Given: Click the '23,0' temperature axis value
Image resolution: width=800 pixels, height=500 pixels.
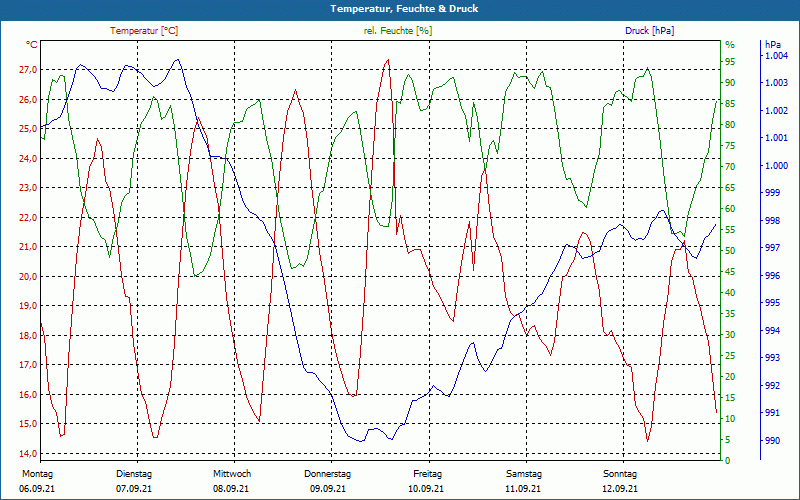Looking at the screenshot, I should tap(28, 188).
